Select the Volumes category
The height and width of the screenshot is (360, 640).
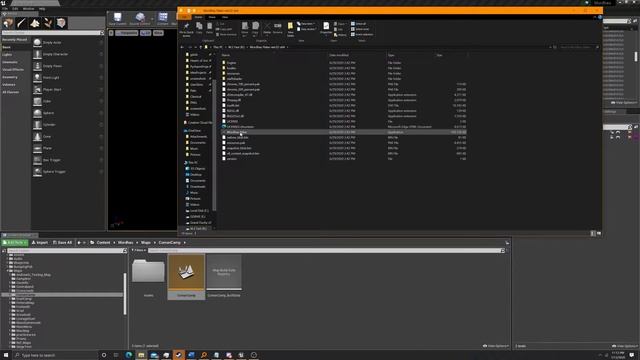click(x=9, y=85)
